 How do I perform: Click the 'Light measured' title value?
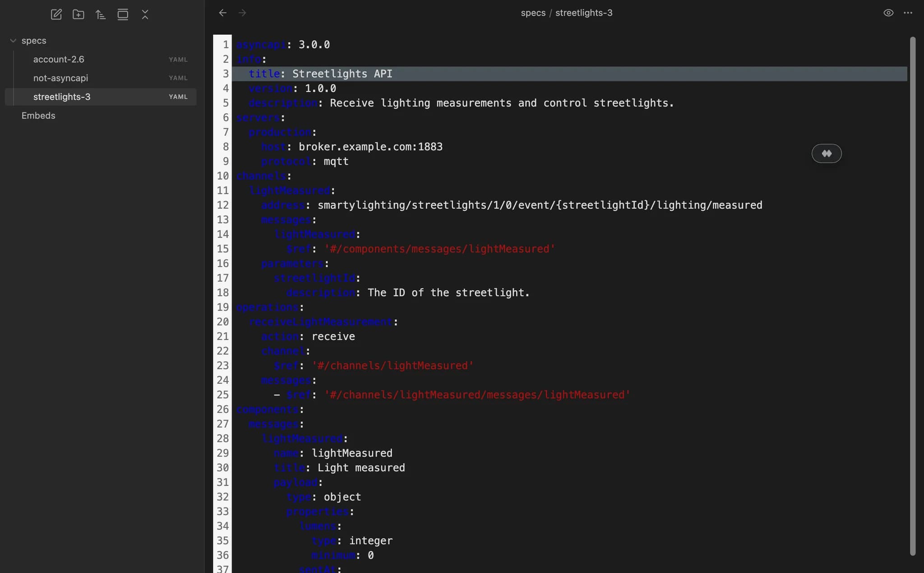(x=361, y=468)
